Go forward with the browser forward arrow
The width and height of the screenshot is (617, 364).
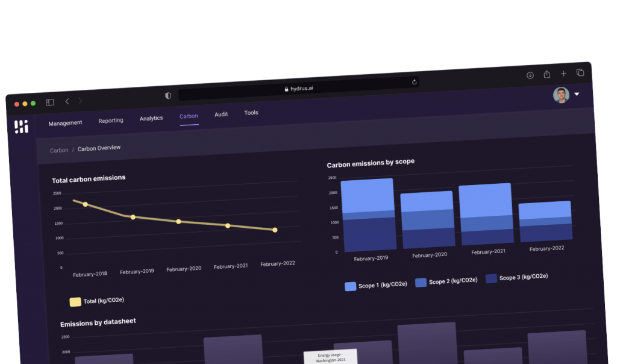(80, 101)
